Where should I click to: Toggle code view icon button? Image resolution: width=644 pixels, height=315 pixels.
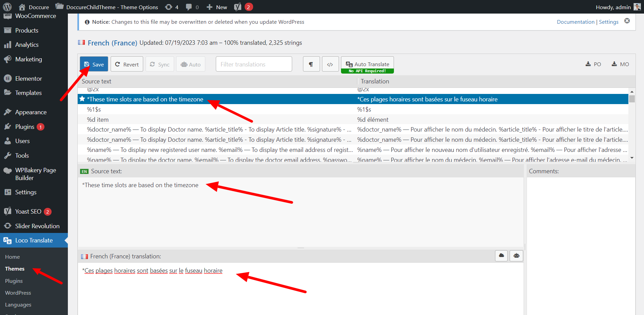[330, 64]
